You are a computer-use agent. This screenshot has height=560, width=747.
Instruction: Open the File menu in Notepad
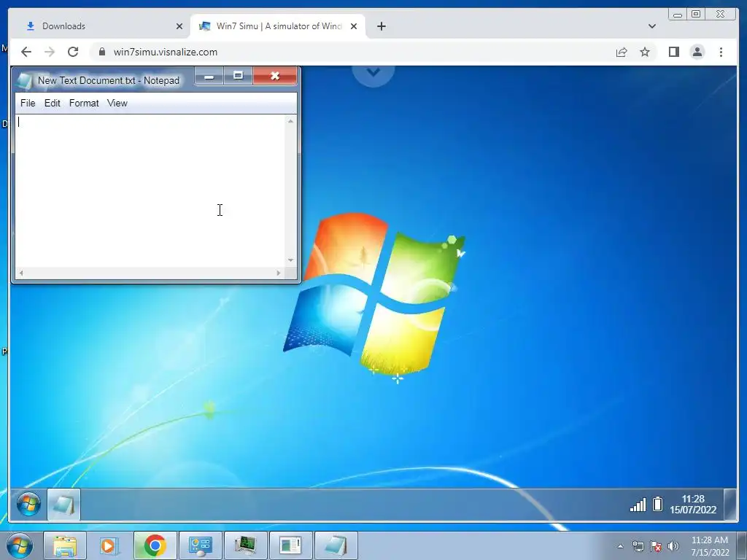(x=28, y=103)
